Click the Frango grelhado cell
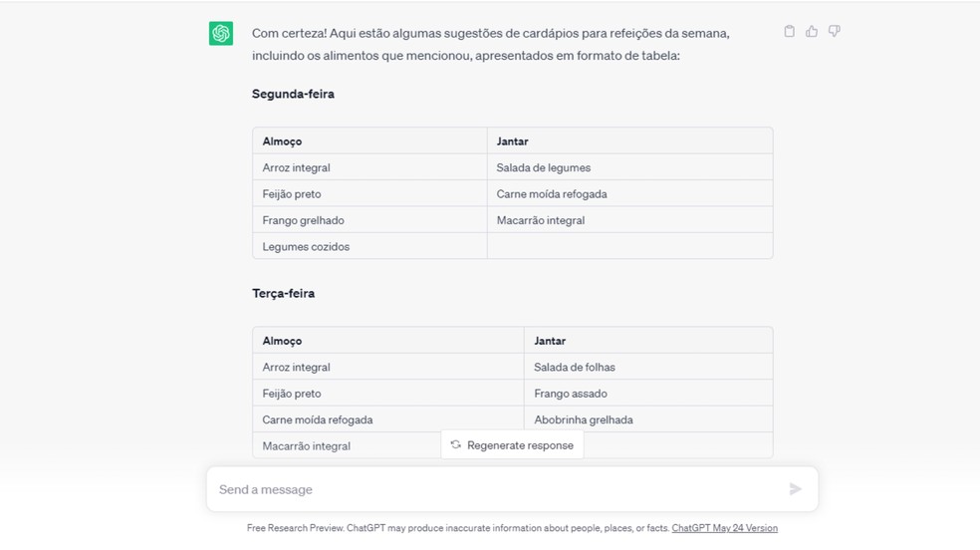 [x=303, y=220]
